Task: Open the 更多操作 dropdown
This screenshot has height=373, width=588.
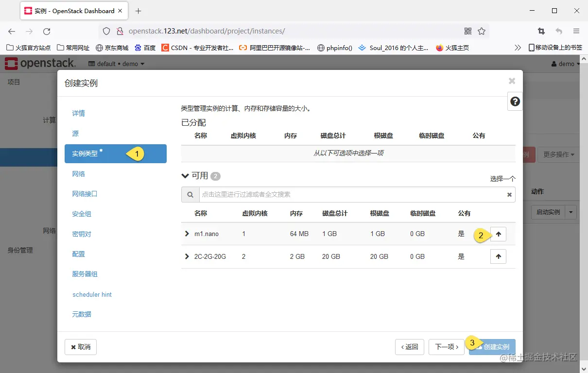Action: point(558,154)
